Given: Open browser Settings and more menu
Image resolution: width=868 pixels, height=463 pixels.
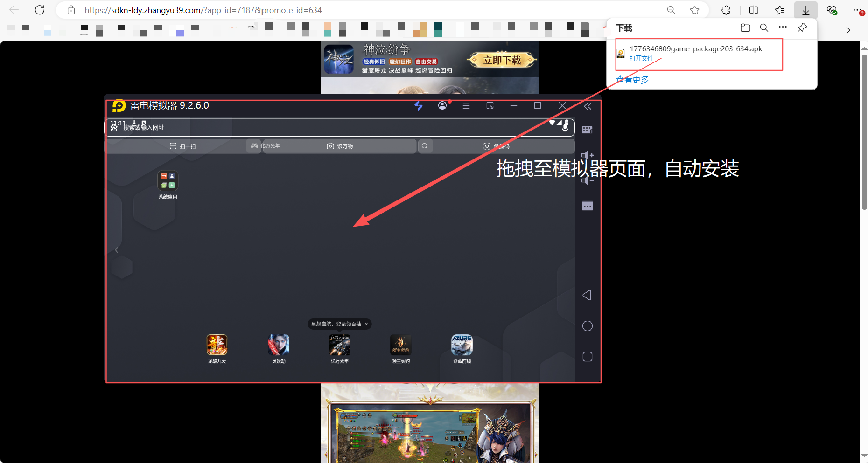Looking at the screenshot, I should [857, 10].
